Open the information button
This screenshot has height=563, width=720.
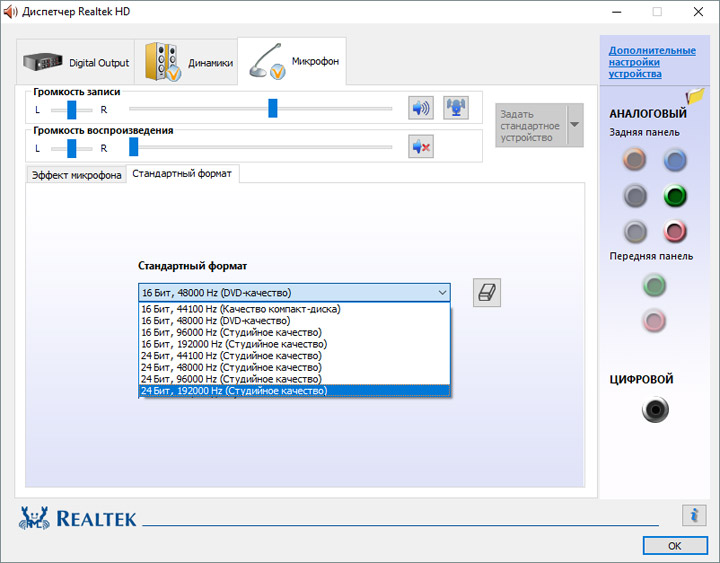694,515
